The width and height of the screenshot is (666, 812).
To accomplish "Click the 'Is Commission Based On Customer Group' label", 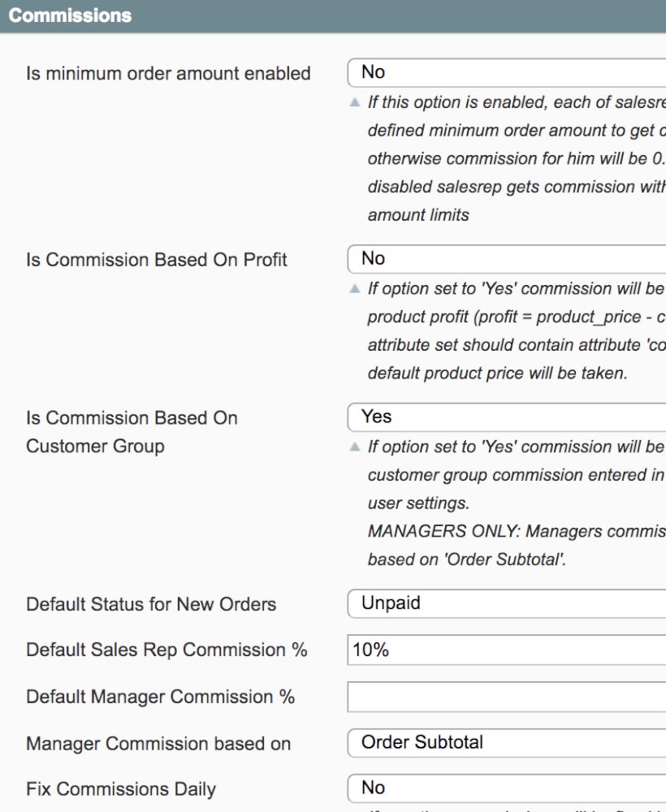I will pyautogui.click(x=132, y=432).
